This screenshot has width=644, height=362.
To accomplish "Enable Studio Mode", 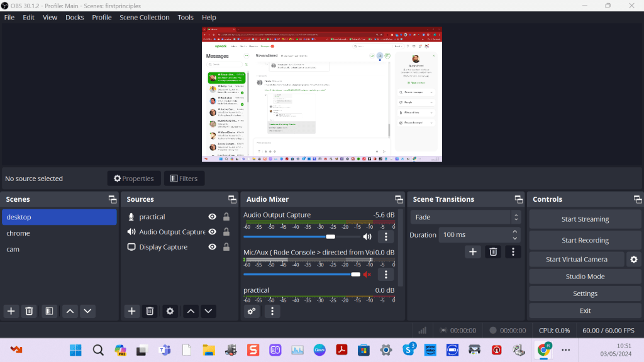I will coord(585,277).
